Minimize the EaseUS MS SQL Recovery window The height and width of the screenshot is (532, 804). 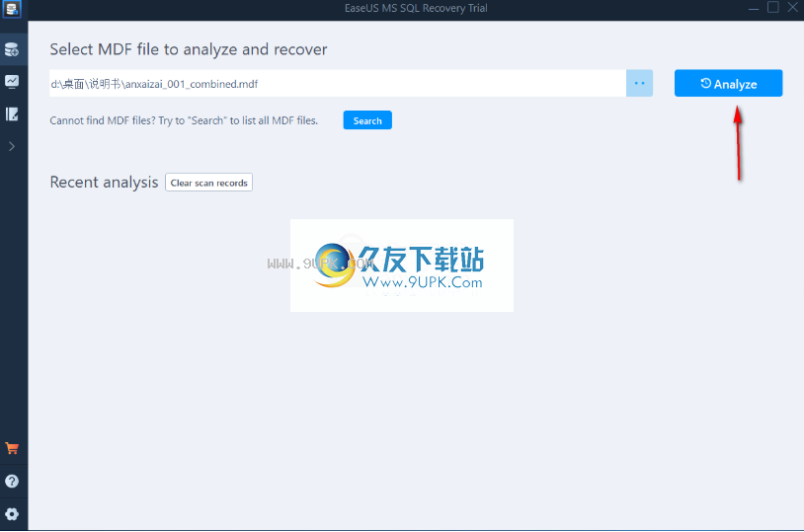[754, 8]
